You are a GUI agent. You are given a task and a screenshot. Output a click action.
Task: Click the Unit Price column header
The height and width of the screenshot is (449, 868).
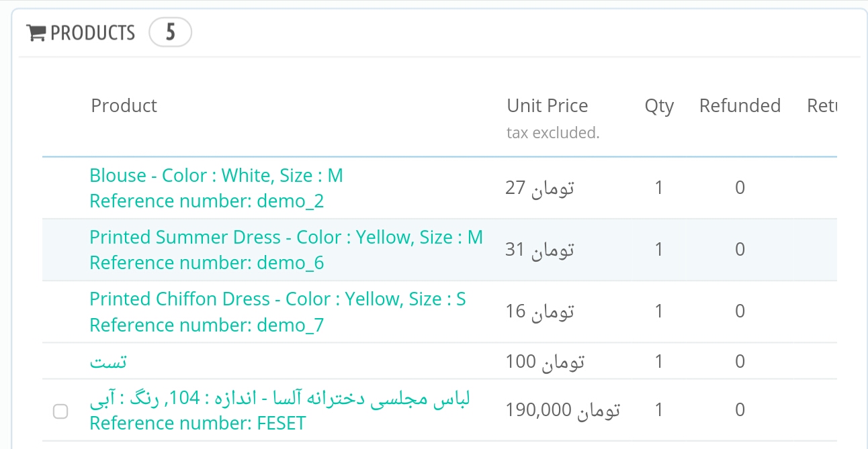coord(547,106)
